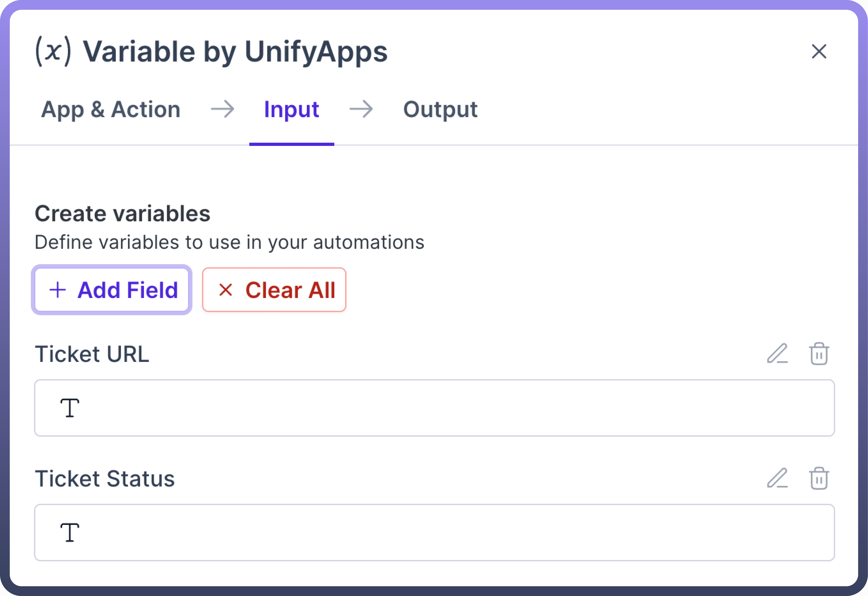The image size is (868, 596).
Task: Click the Add Field button label
Action: tap(127, 290)
